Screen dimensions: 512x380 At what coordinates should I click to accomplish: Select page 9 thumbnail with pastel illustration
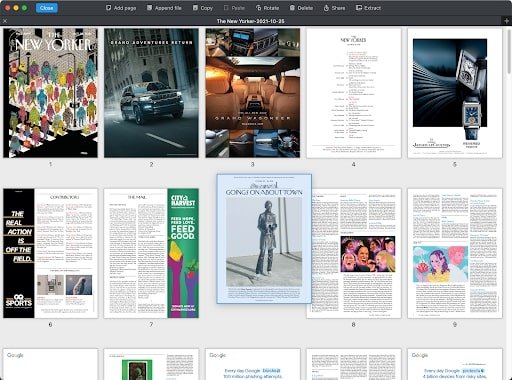coord(455,253)
